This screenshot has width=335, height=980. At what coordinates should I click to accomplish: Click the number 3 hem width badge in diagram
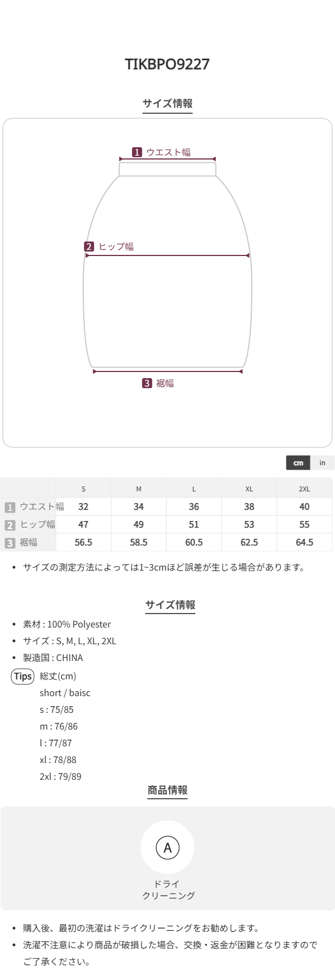point(147,383)
